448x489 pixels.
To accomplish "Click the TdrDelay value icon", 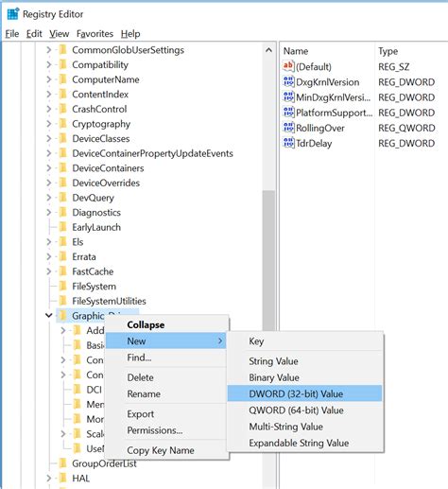I will tap(288, 143).
